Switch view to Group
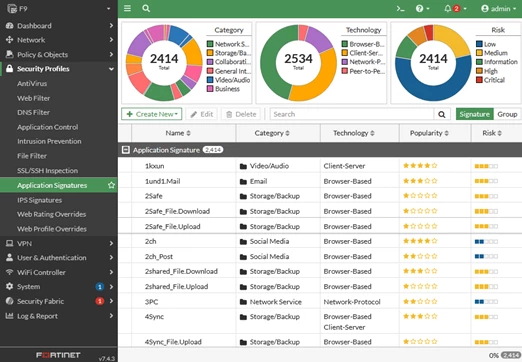The width and height of the screenshot is (522, 362). tap(507, 114)
